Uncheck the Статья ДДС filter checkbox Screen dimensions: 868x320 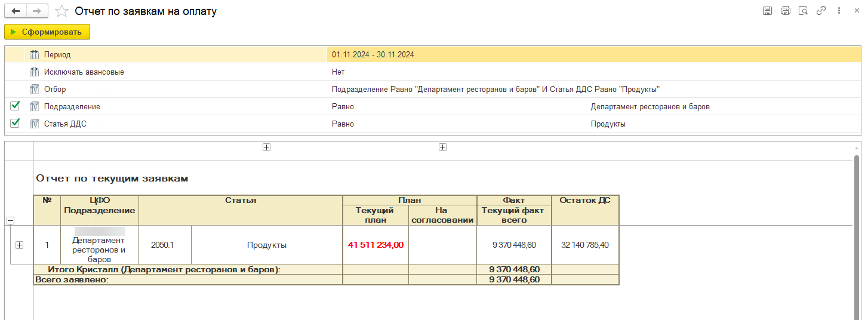click(x=15, y=124)
